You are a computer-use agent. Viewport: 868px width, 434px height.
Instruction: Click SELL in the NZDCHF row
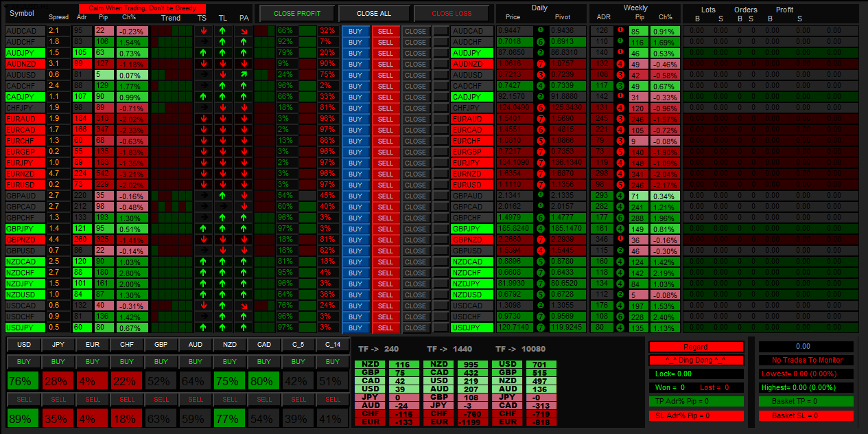[x=386, y=273]
